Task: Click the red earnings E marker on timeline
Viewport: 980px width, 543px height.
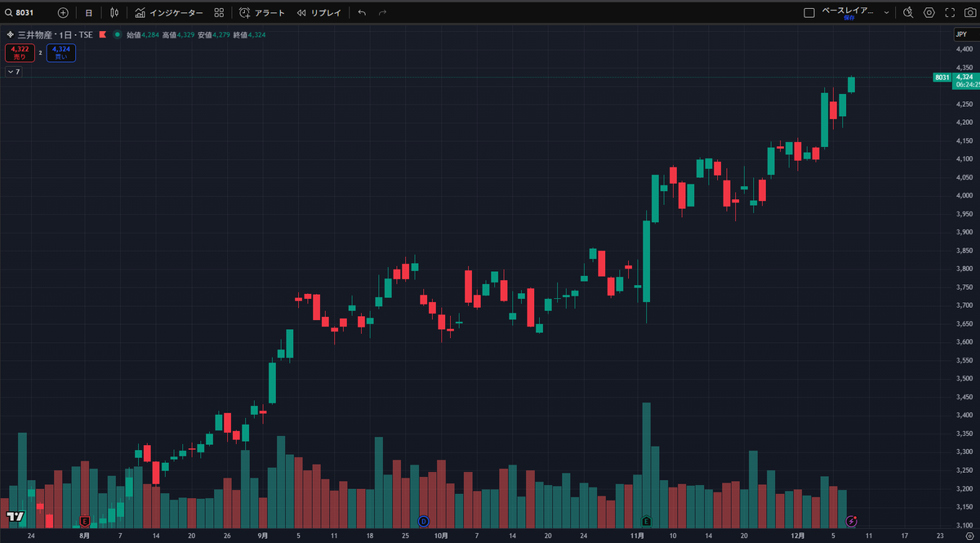Action: [84, 521]
